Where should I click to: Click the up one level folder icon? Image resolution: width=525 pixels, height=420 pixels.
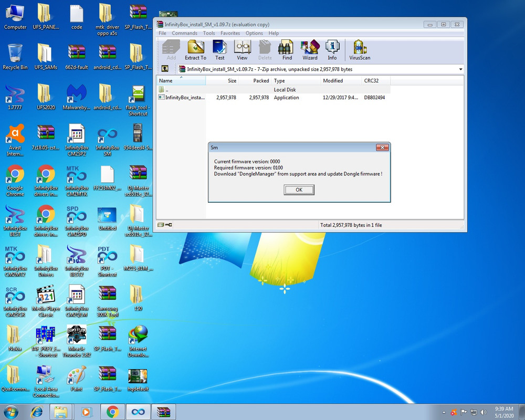point(165,69)
